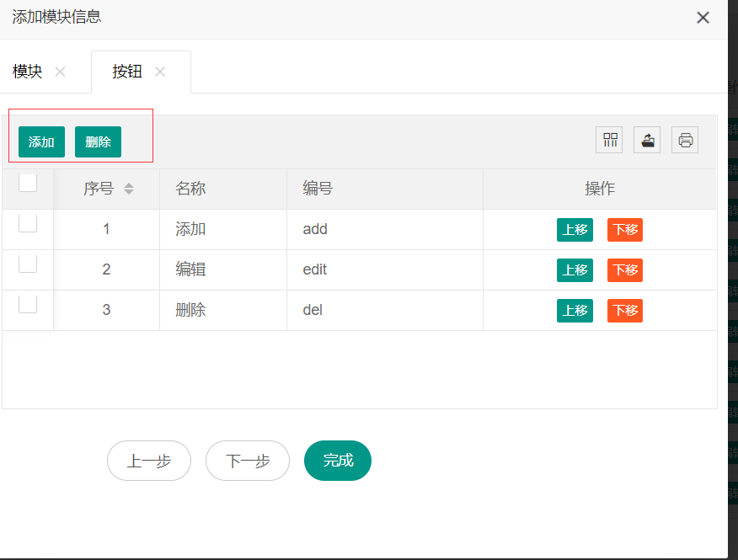Viewport: 738px width, 560px height.
Task: Close the 模块 tab with its X
Action: [60, 72]
